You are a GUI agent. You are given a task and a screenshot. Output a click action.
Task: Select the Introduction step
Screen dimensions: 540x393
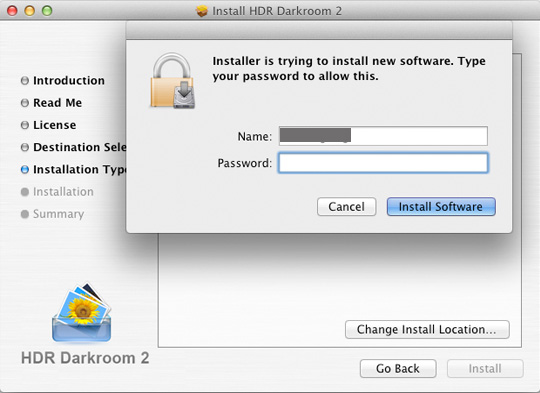tap(69, 81)
